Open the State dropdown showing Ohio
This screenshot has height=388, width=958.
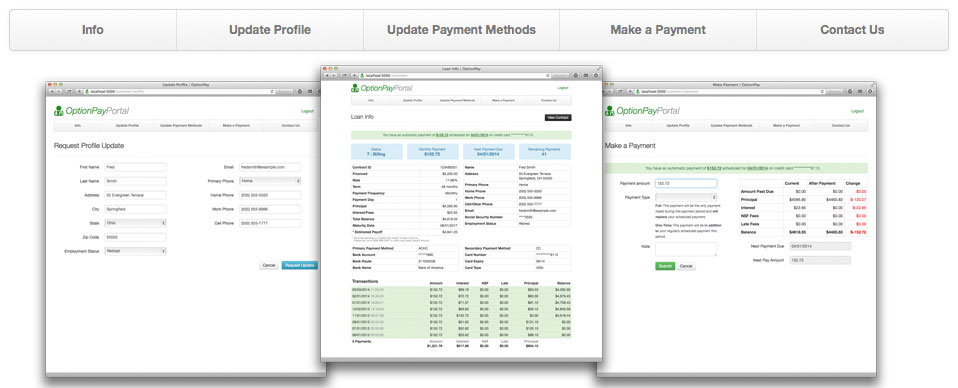pyautogui.click(x=135, y=223)
